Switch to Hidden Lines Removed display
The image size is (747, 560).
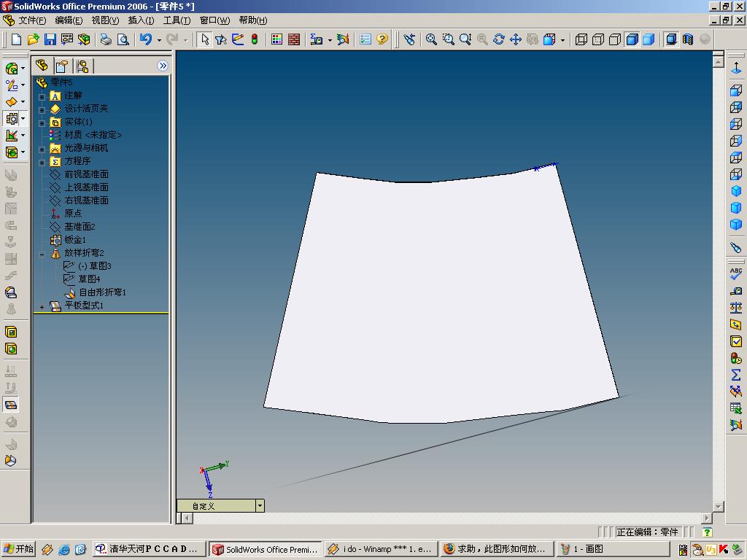(615, 39)
